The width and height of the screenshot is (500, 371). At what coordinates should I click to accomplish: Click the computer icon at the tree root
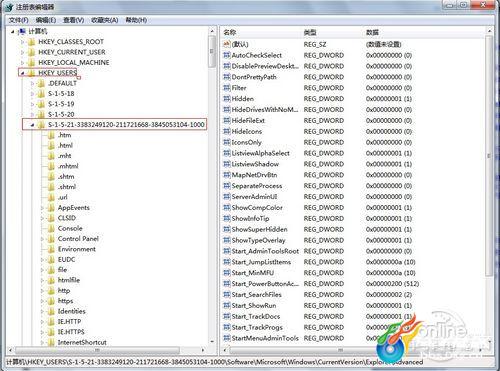tap(22, 31)
